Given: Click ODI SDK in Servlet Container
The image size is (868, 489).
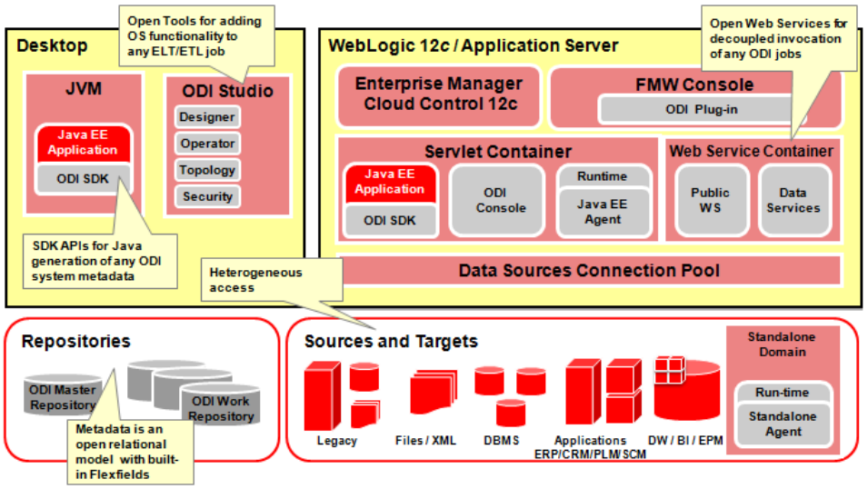Looking at the screenshot, I should [x=390, y=220].
